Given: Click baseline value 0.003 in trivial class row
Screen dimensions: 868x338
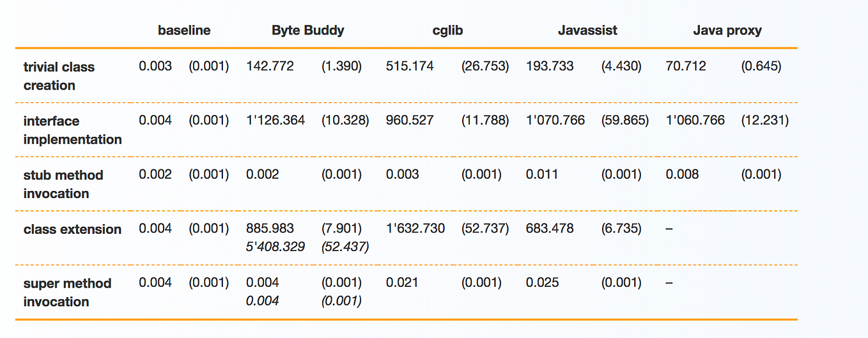Looking at the screenshot, I should (155, 66).
